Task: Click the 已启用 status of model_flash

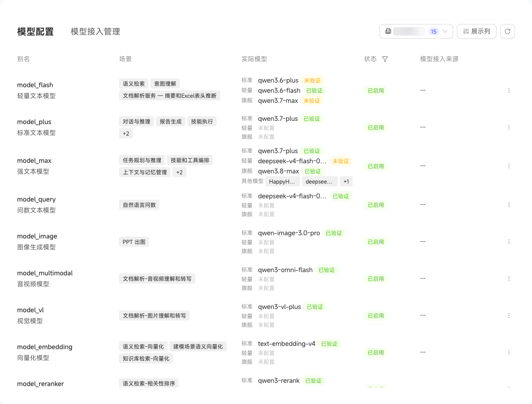Action: pyautogui.click(x=376, y=91)
